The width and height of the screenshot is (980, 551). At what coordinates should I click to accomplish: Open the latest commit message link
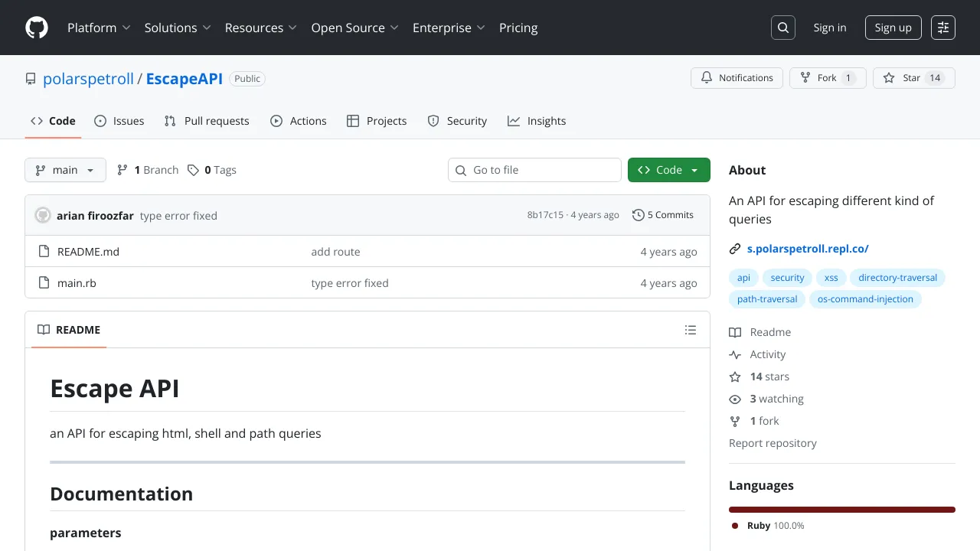pyautogui.click(x=178, y=216)
